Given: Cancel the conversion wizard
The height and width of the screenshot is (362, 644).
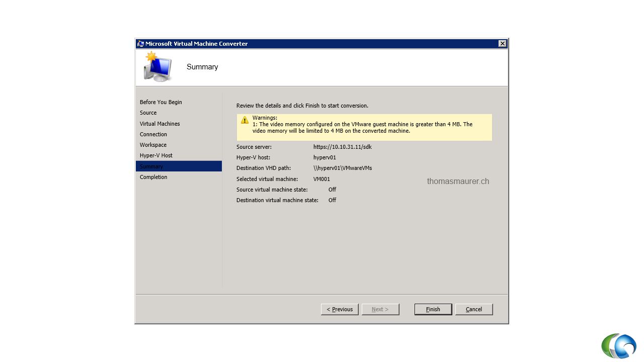Looking at the screenshot, I should 474,309.
